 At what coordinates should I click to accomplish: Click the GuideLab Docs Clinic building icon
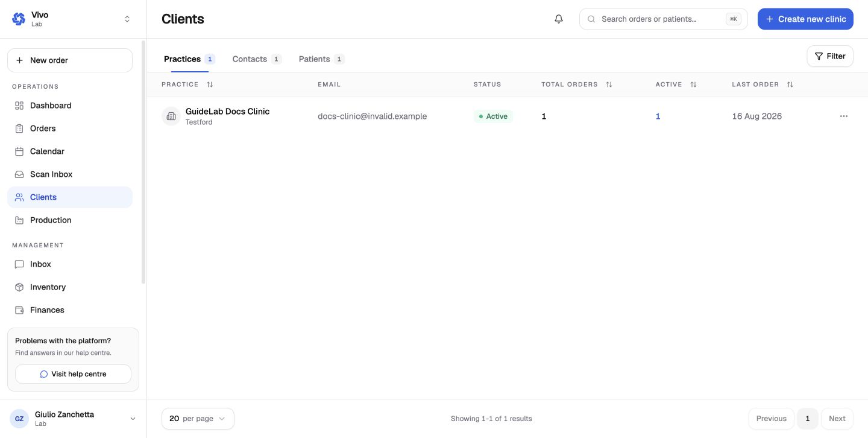(171, 116)
